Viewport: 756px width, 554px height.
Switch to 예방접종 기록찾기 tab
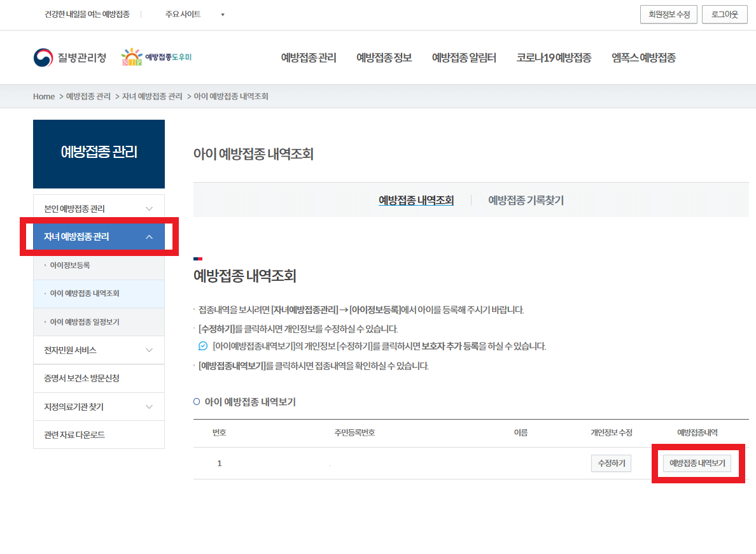(x=526, y=201)
